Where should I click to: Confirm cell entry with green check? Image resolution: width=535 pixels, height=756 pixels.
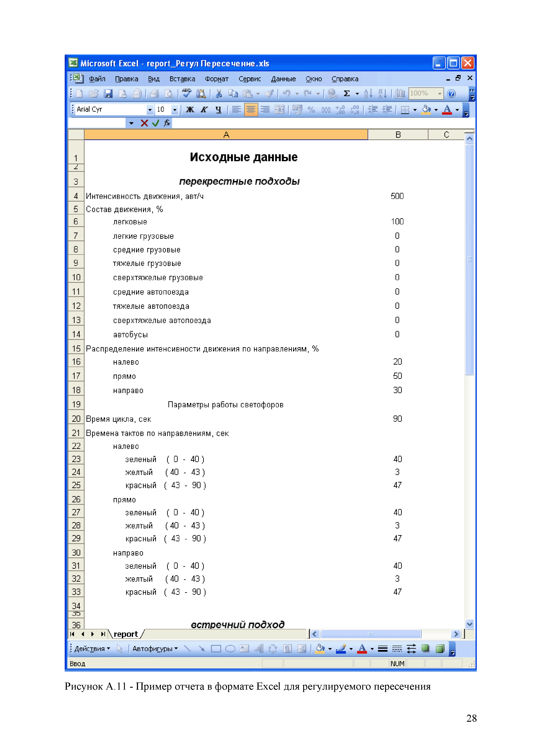(155, 123)
